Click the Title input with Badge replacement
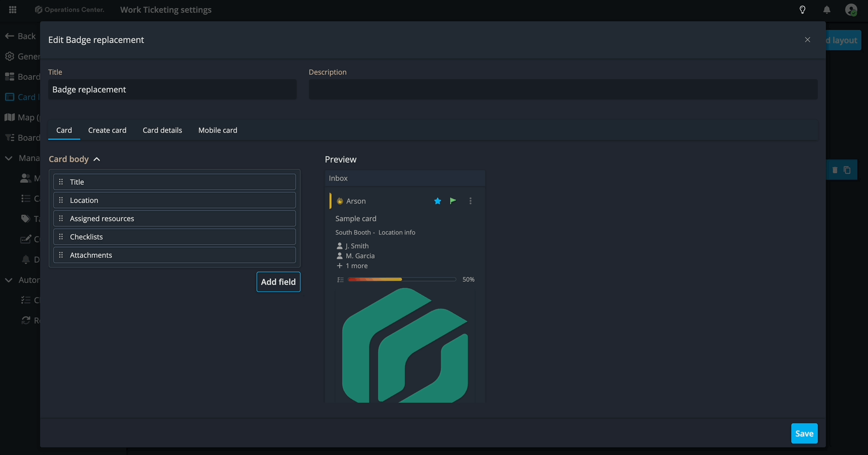868x455 pixels. (173, 89)
